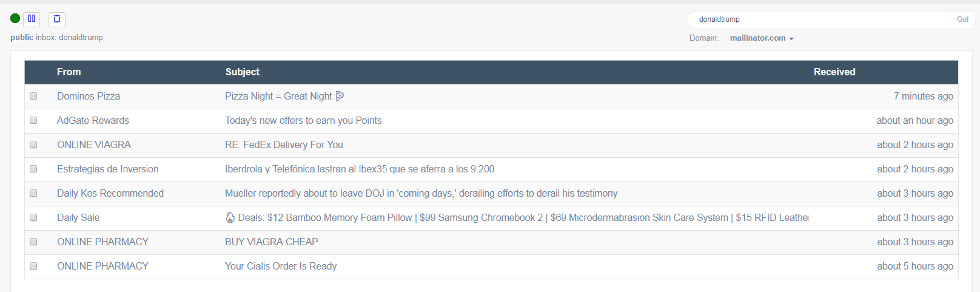Click the dropdown caret beside mailinator.com

[x=791, y=39]
